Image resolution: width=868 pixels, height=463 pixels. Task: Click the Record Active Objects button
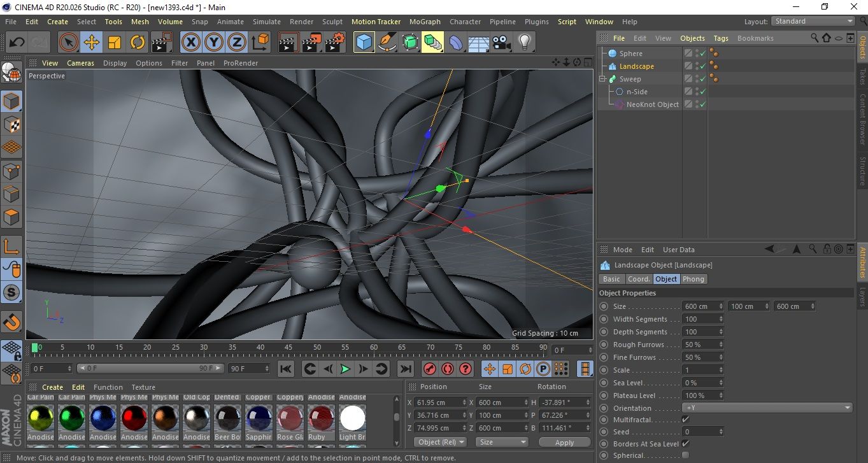point(430,369)
